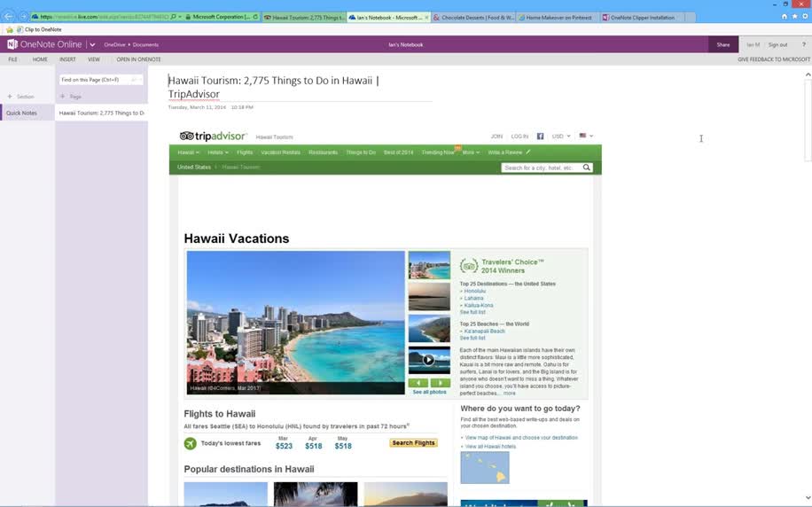Screen dimensions: 812x507
Task: Click the refresh icon in the address bar
Action: pos(255,17)
